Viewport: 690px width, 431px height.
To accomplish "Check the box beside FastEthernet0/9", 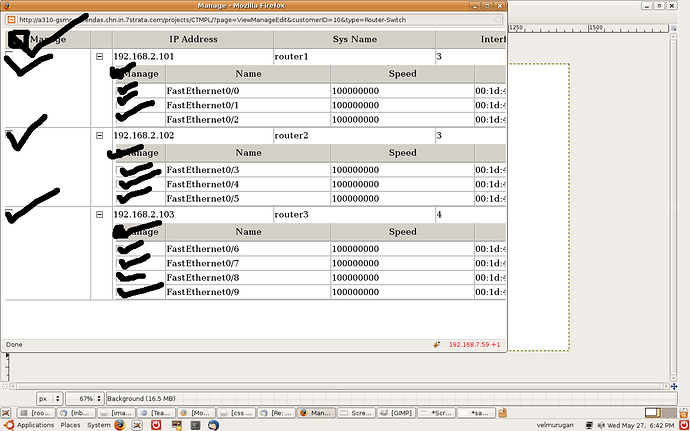I will [x=119, y=292].
